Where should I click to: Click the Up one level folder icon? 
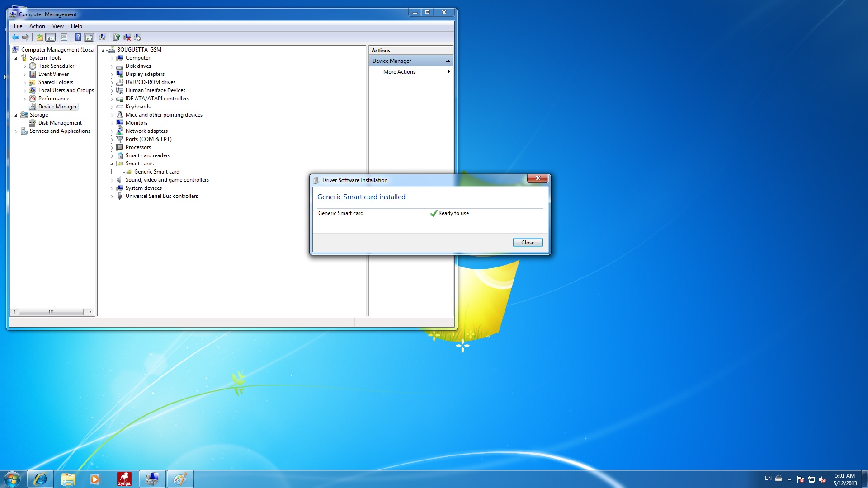39,38
